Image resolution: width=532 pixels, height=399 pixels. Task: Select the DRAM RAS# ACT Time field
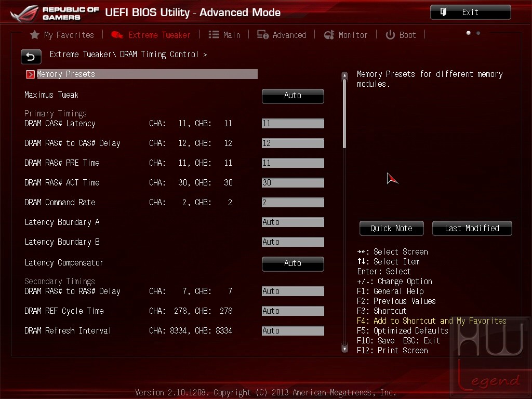293,182
